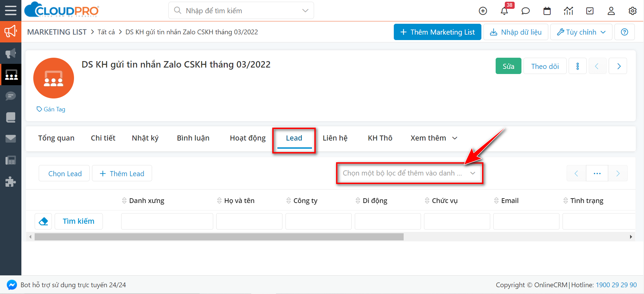Image resolution: width=644 pixels, height=294 pixels.
Task: Go to the previous record arrow
Action: pyautogui.click(x=597, y=66)
